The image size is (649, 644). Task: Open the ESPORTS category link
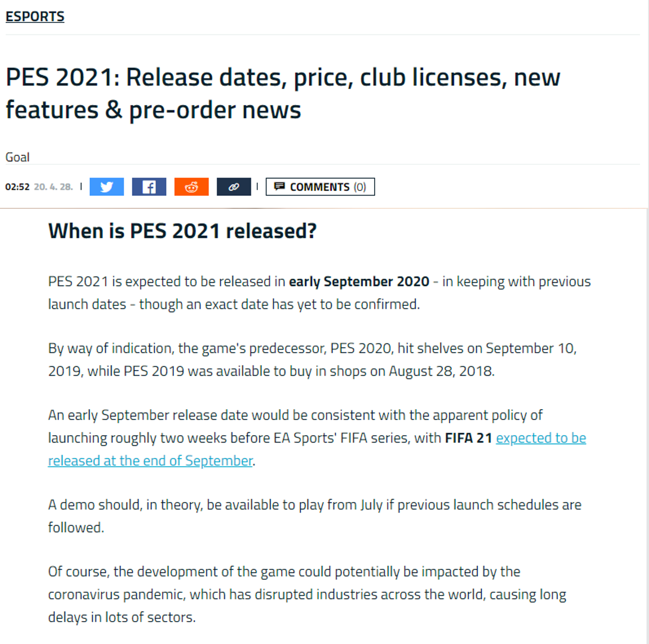[x=35, y=17]
